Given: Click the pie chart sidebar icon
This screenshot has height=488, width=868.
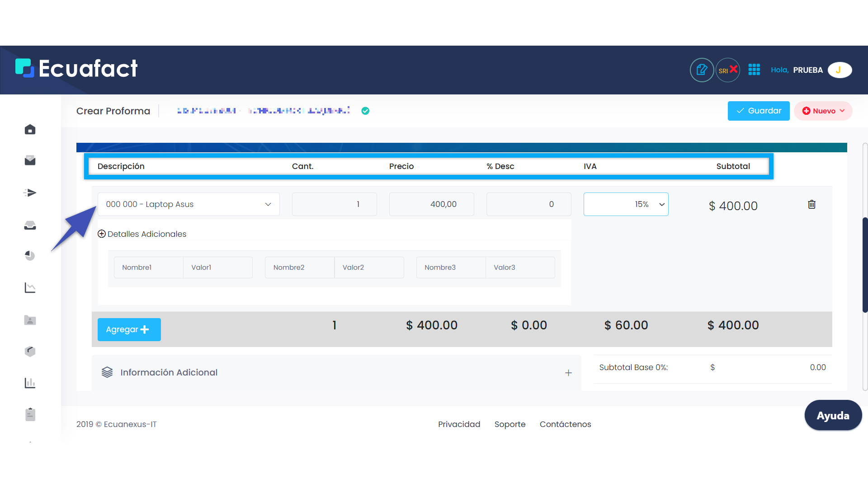Looking at the screenshot, I should [30, 256].
